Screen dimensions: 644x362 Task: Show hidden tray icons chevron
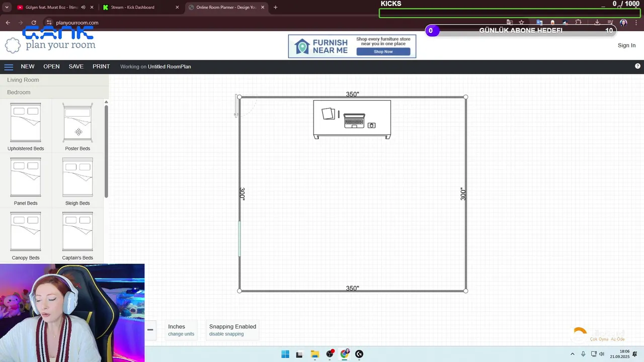572,354
